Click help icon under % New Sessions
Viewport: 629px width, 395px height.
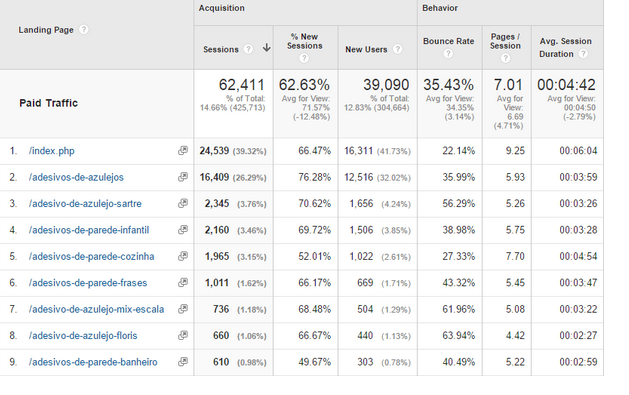point(304,58)
